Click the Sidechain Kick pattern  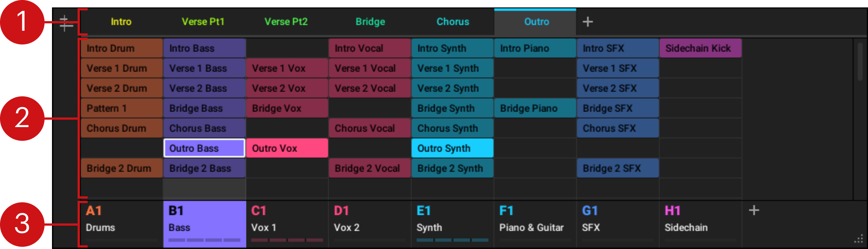(x=700, y=48)
